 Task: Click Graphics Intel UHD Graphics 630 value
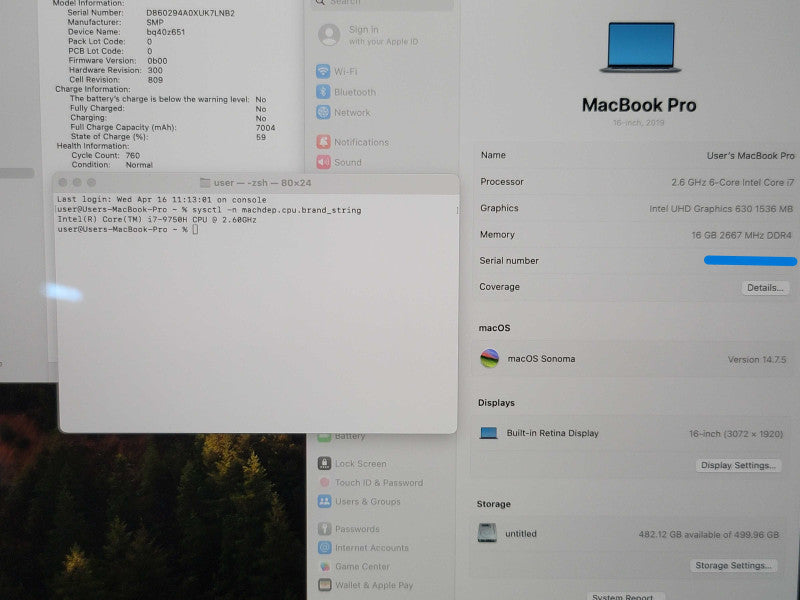click(x=721, y=209)
